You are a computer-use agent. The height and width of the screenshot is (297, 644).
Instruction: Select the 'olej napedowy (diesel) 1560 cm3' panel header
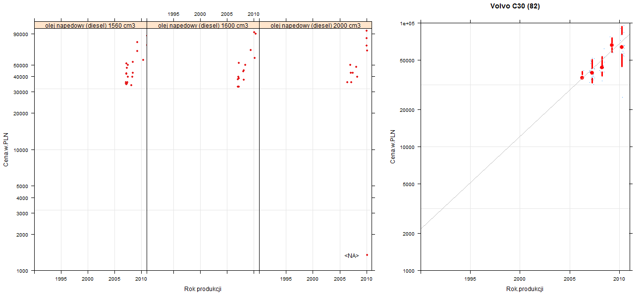(91, 25)
